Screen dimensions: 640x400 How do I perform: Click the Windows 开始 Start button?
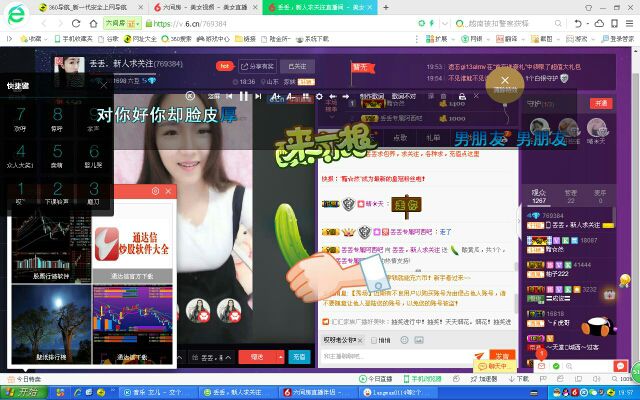(24, 392)
